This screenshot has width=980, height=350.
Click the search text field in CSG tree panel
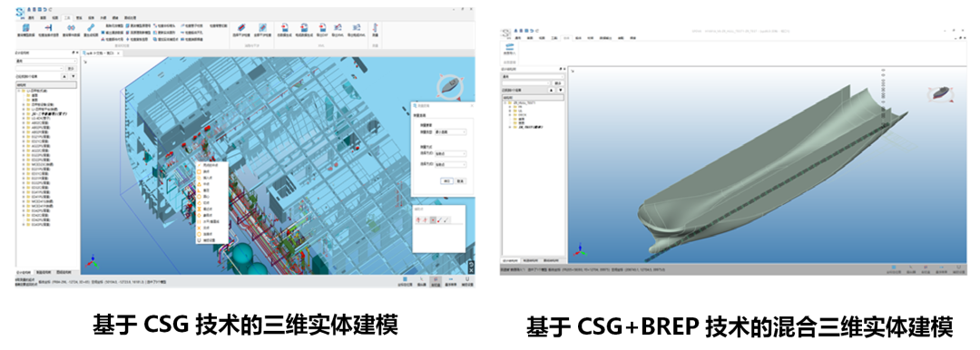(x=39, y=68)
